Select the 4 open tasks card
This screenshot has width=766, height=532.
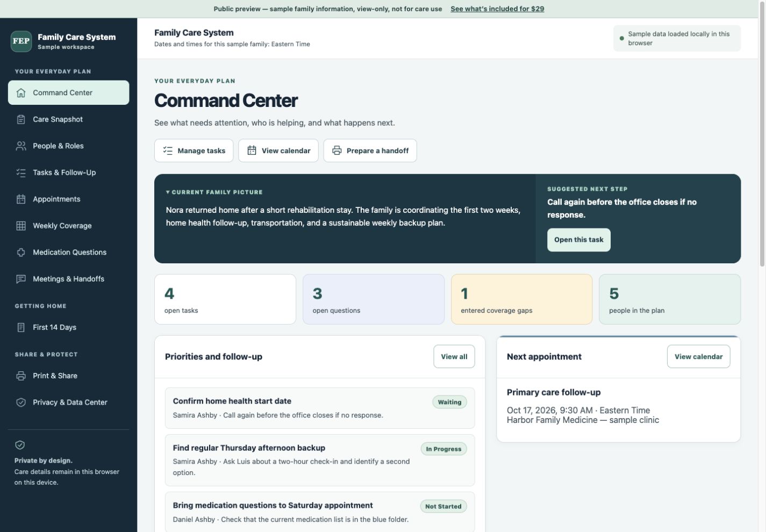pyautogui.click(x=225, y=299)
